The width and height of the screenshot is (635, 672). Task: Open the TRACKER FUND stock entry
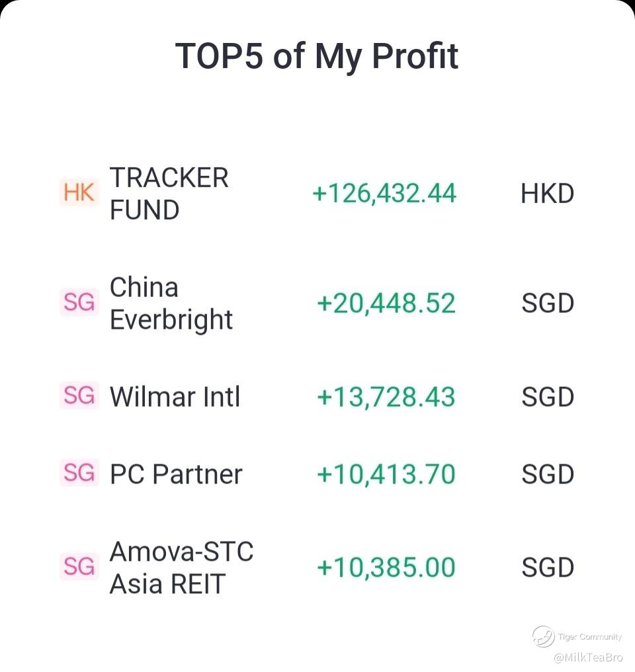click(x=169, y=193)
